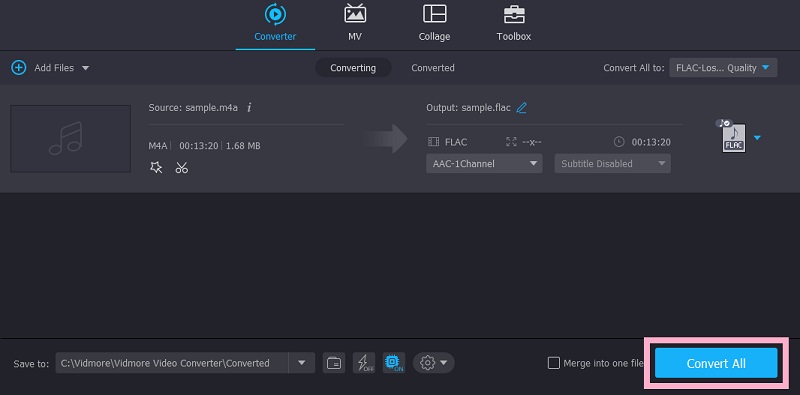Open the edit effects star-wand icon
The height and width of the screenshot is (395, 800).
(x=156, y=167)
